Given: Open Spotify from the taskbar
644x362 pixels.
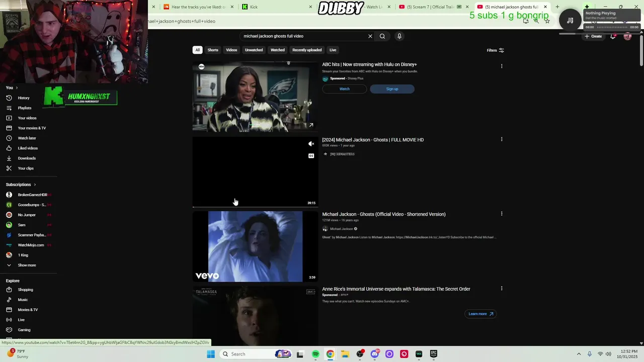Looking at the screenshot, I should (x=315, y=354).
